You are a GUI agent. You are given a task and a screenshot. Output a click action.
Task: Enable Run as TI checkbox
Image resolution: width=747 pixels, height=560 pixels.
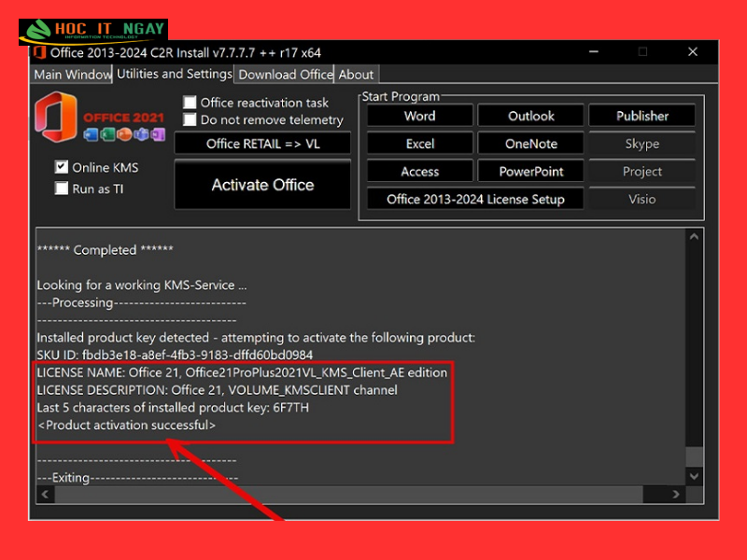click(x=62, y=189)
